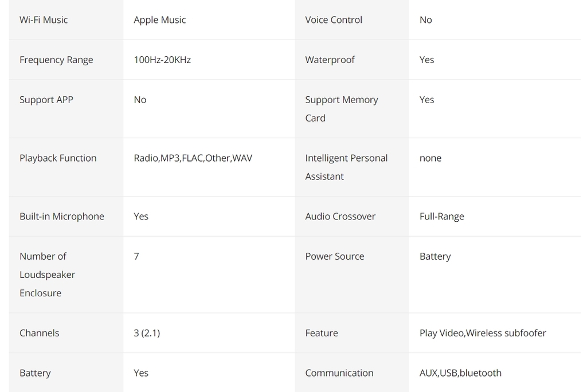Image resolution: width=587 pixels, height=392 pixels.
Task: Click the Wi-Fi Music label
Action: 44,20
